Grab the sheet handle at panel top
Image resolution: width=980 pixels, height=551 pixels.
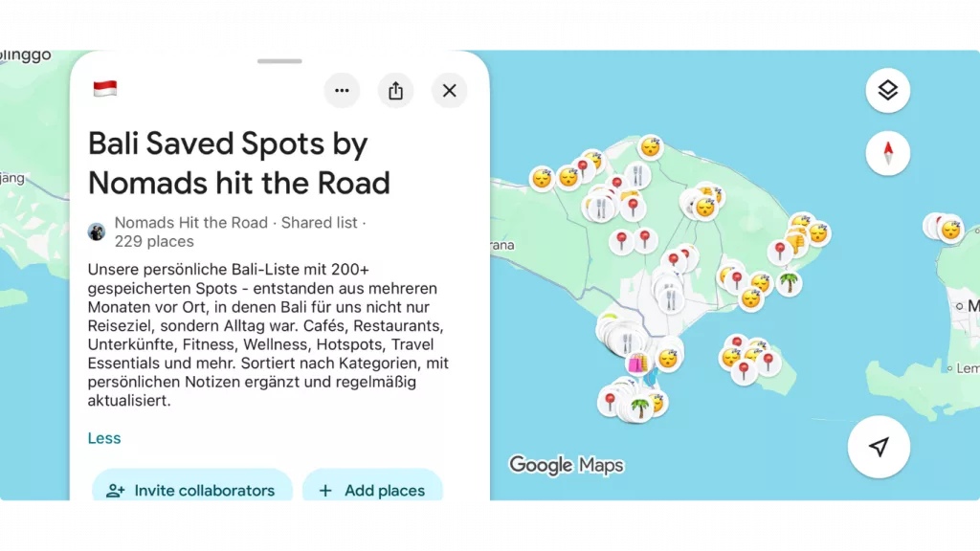279,61
